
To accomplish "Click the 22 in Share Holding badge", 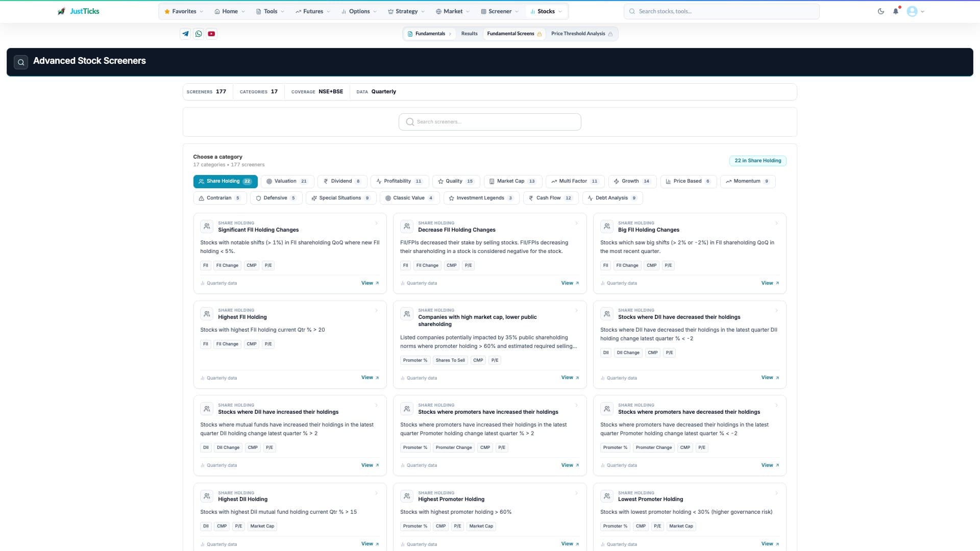I will [757, 161].
